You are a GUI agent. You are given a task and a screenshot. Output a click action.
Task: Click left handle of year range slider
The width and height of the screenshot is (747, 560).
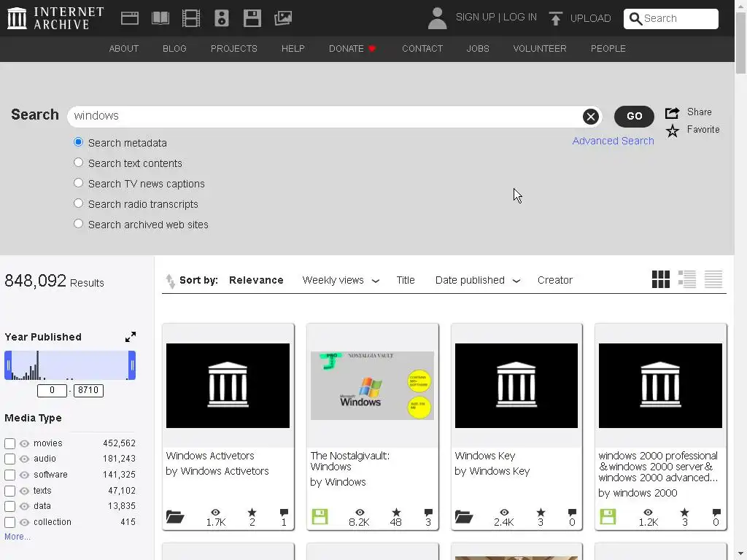tap(8, 365)
